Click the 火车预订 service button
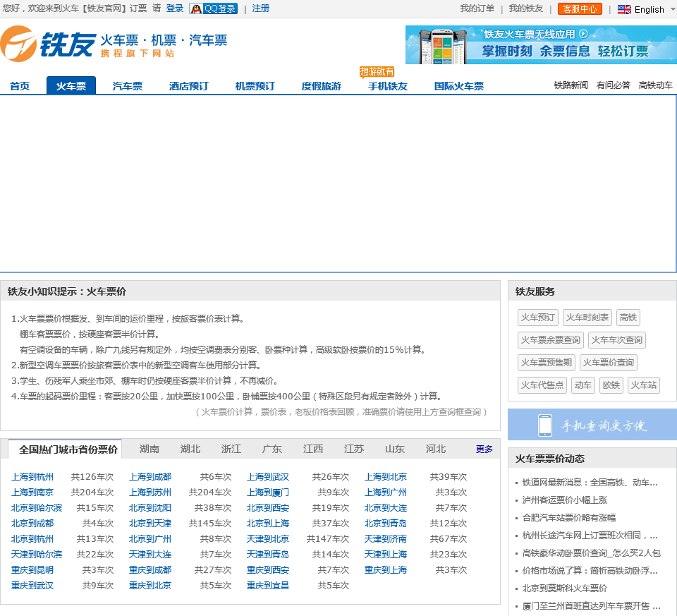This screenshot has height=616, width=677. 538,318
